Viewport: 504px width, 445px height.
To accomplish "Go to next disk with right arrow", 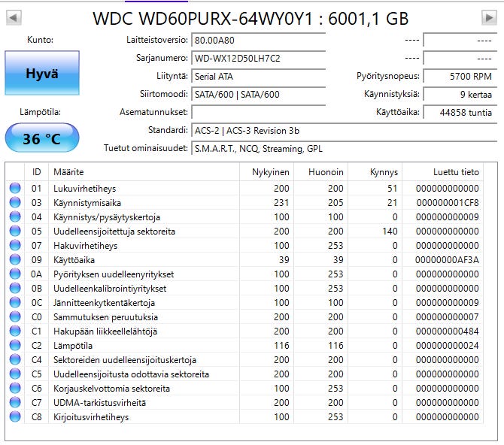I will 489,18.
